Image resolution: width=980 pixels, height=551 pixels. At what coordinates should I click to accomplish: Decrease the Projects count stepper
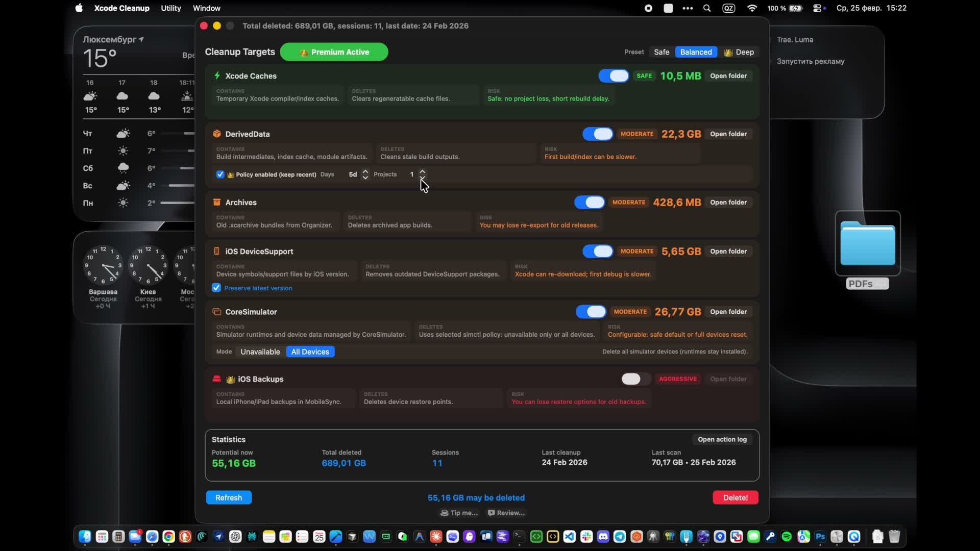[424, 178]
